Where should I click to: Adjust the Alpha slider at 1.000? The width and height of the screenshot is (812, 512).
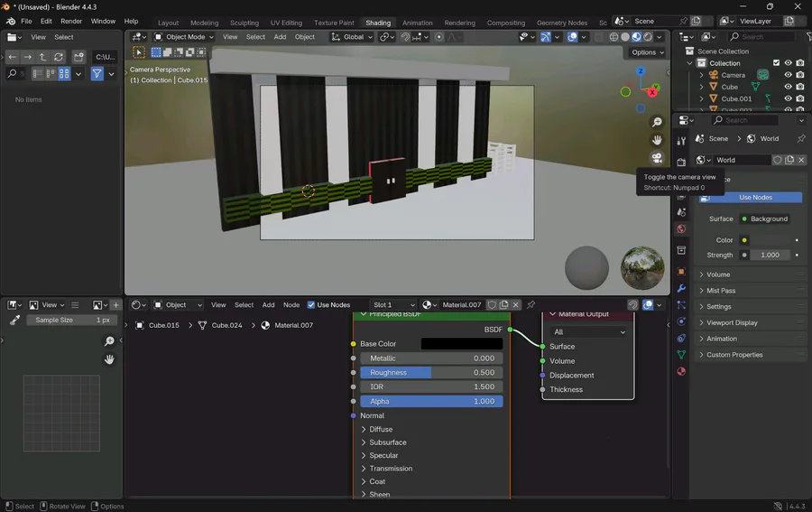(431, 402)
